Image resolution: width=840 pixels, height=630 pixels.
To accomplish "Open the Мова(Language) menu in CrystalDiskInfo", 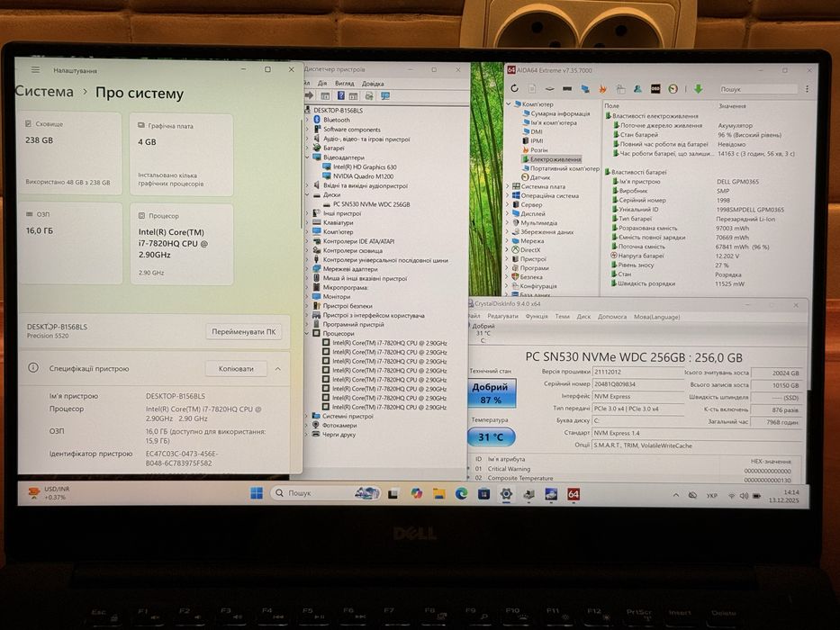I will click(x=657, y=317).
